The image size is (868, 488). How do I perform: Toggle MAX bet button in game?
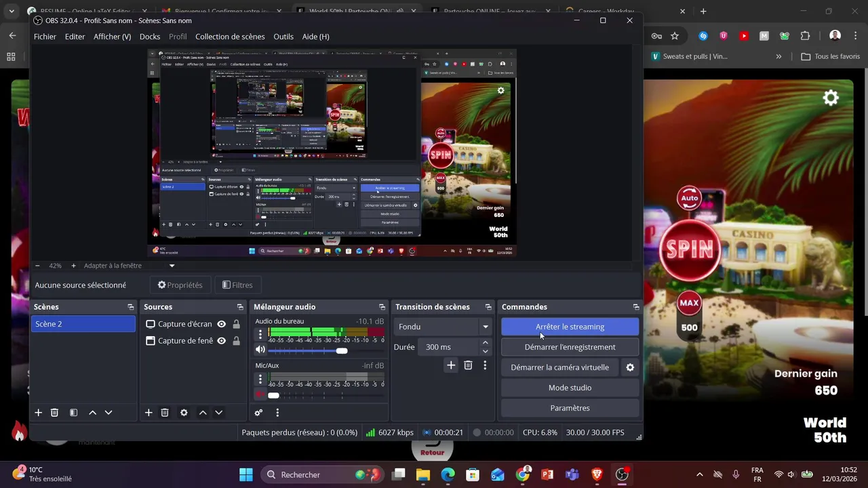point(689,303)
